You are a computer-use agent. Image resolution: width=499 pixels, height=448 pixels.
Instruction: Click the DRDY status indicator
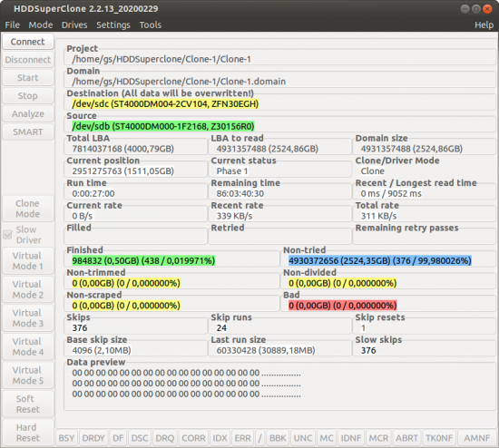(x=93, y=438)
